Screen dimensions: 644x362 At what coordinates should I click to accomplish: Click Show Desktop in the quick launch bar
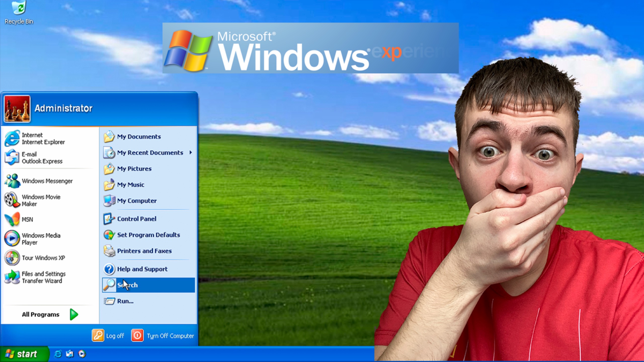[70, 354]
